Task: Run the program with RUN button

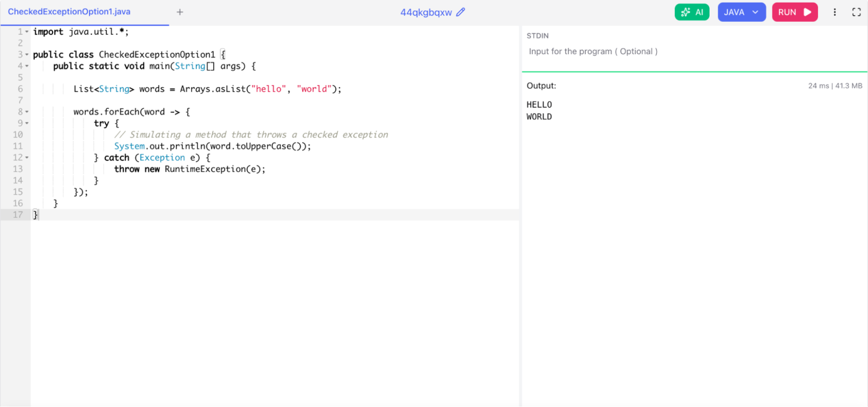Action: [x=795, y=12]
